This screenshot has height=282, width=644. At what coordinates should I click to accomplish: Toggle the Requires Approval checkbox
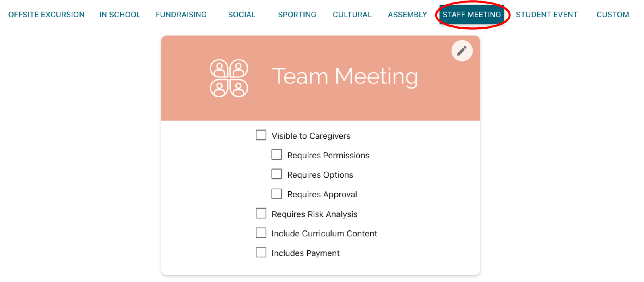click(277, 194)
